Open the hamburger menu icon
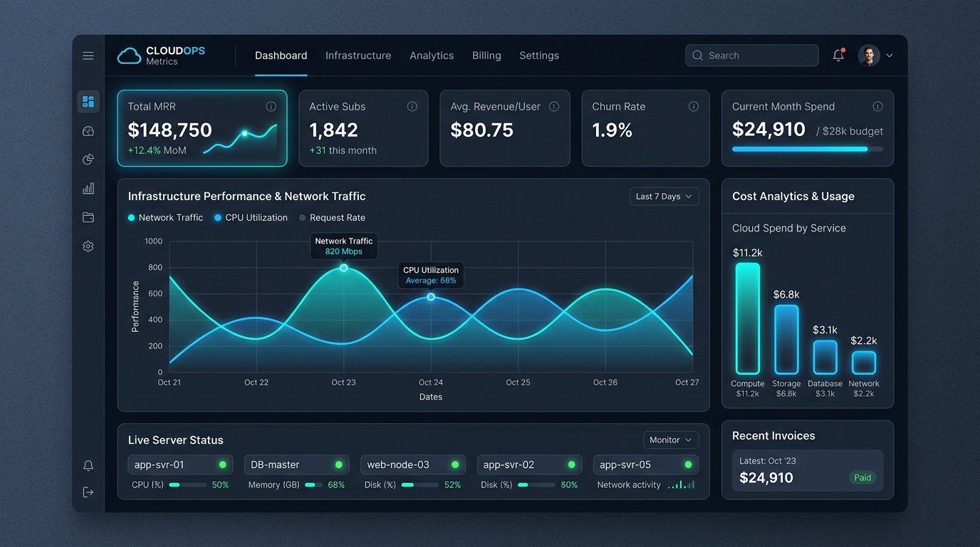 88,56
